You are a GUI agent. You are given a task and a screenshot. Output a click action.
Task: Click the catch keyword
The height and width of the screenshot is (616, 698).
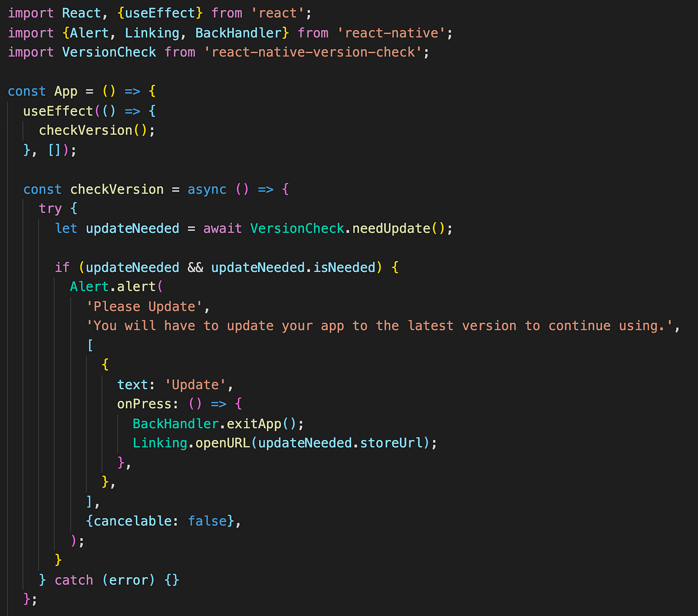(x=74, y=580)
